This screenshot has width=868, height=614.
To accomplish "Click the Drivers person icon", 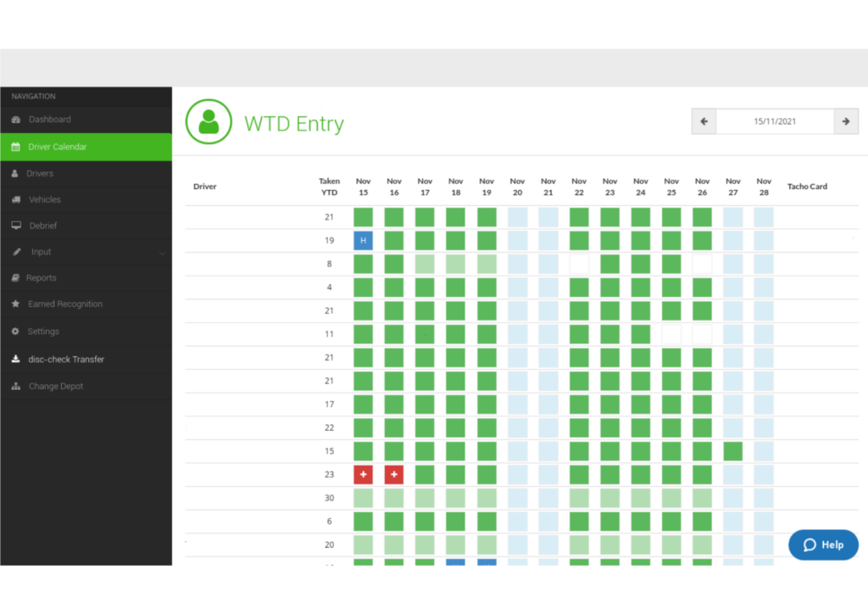I will click(15, 174).
